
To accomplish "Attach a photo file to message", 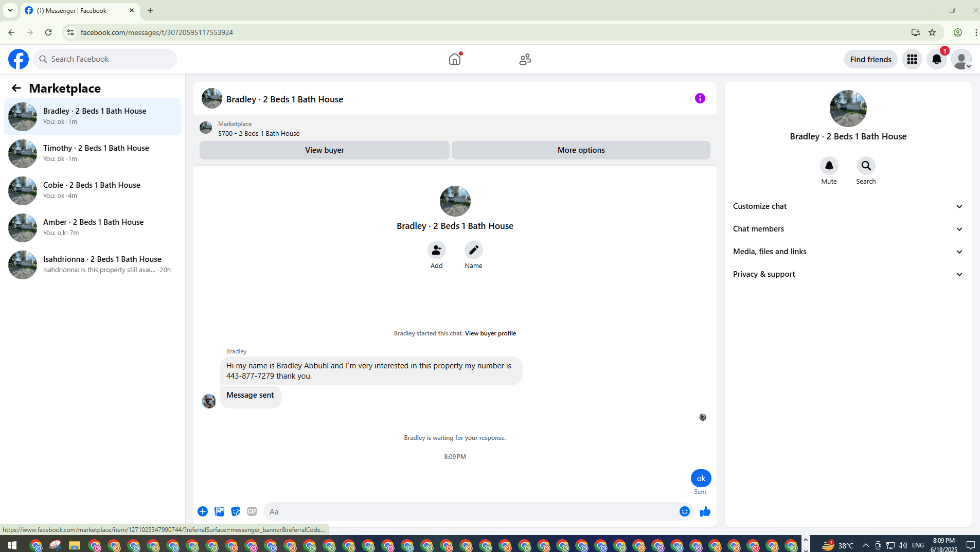I will coord(219,511).
